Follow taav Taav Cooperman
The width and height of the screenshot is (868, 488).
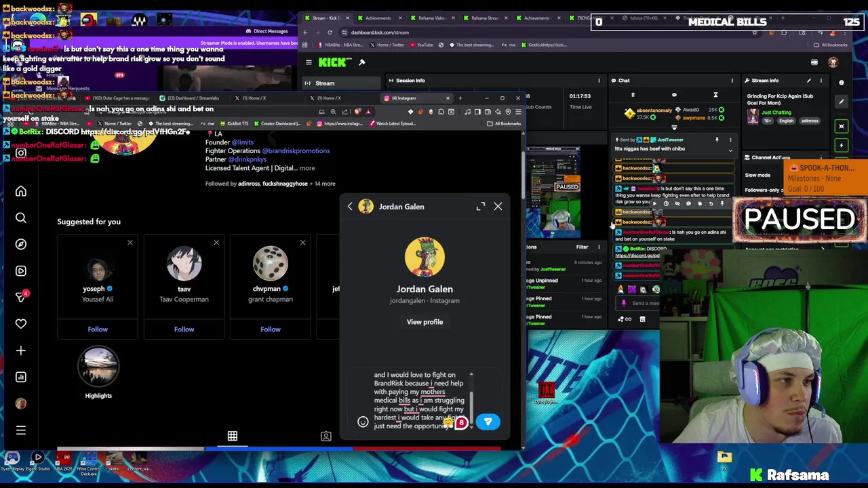coord(184,329)
